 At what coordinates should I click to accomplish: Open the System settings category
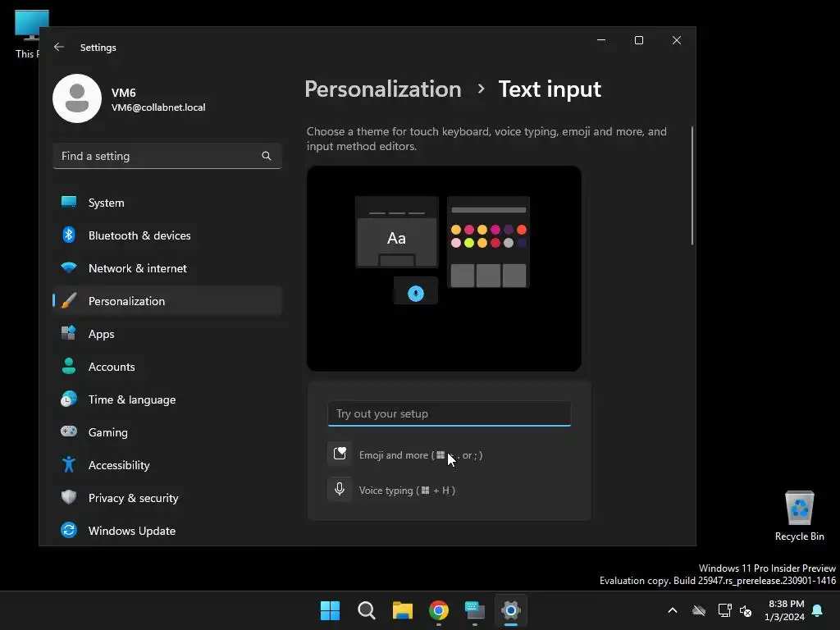tap(167, 203)
